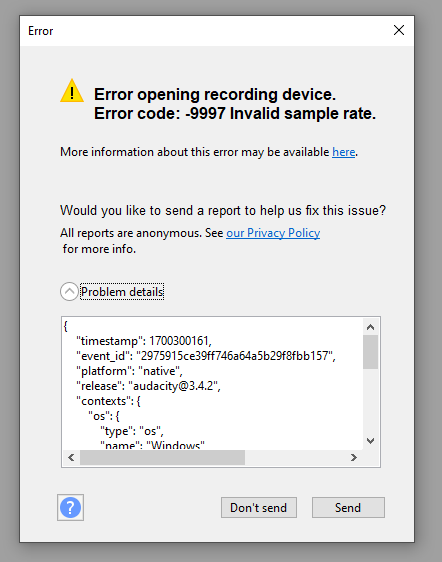Screen dimensions: 442x562
Task: Click the horizontal scrollbar left arrow
Action: (x=71, y=457)
